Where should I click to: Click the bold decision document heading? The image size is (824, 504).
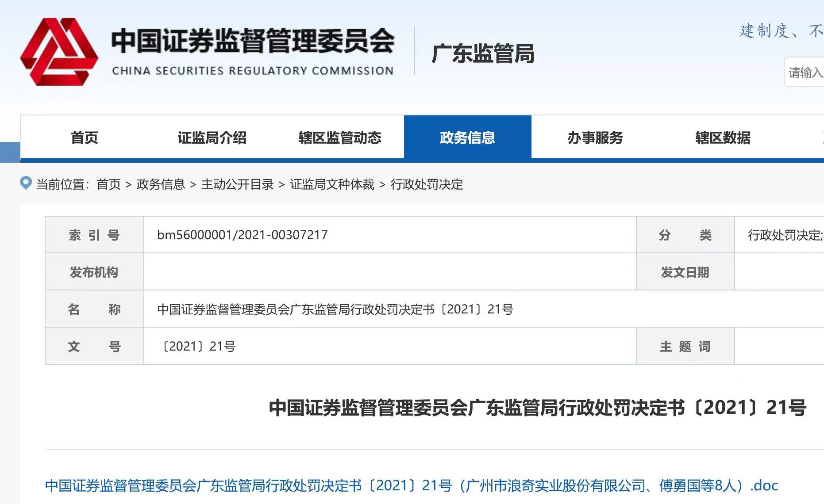pos(537,408)
